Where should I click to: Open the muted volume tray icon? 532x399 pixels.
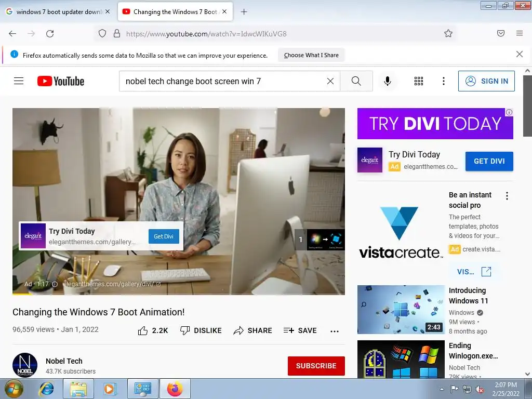(x=480, y=390)
